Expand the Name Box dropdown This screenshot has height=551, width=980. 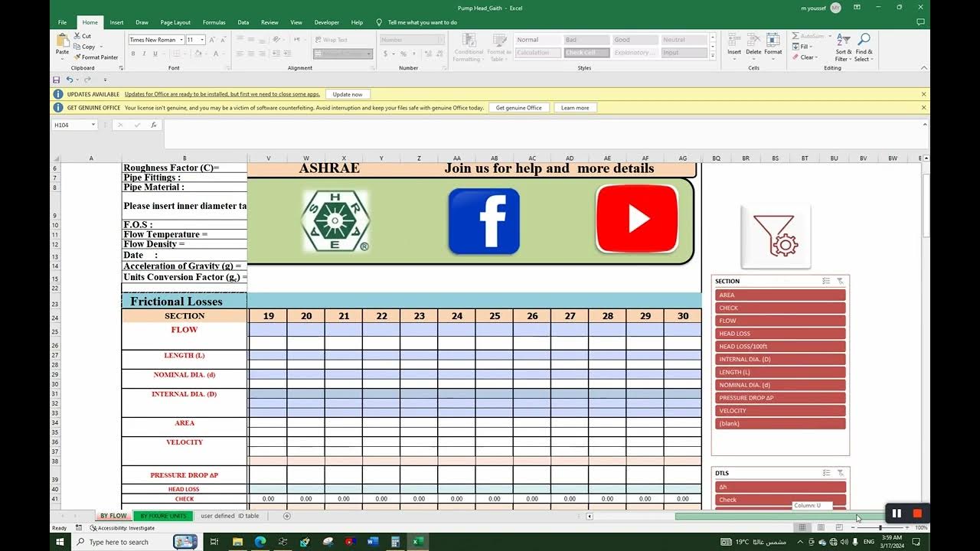93,125
